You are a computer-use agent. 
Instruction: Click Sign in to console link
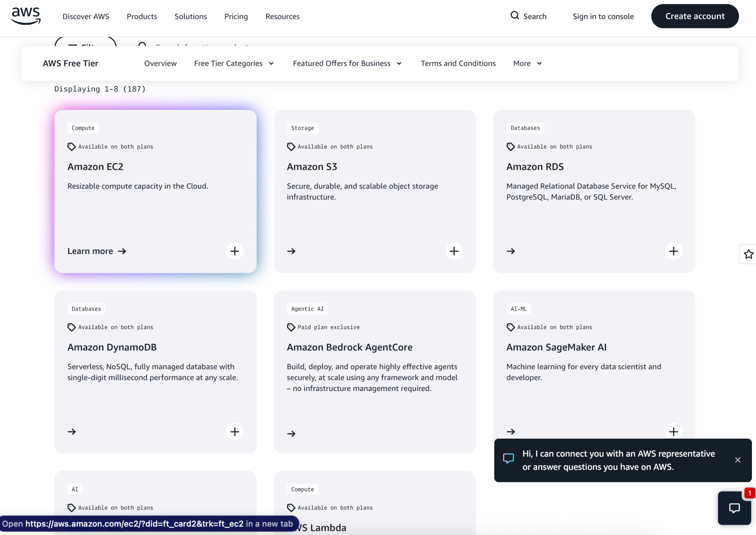click(603, 17)
